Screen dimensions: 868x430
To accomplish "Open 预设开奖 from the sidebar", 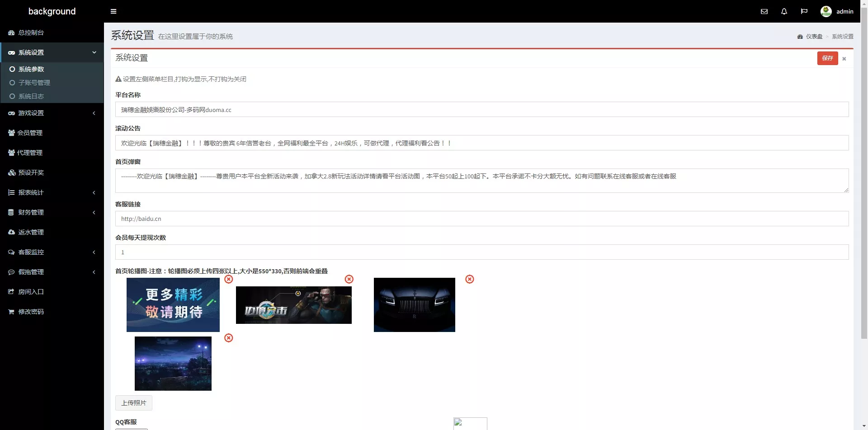I will coord(30,173).
